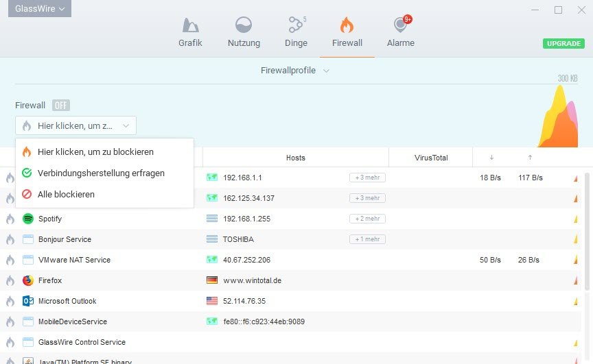Click map icon beside 192.168.1.1

[x=212, y=178]
